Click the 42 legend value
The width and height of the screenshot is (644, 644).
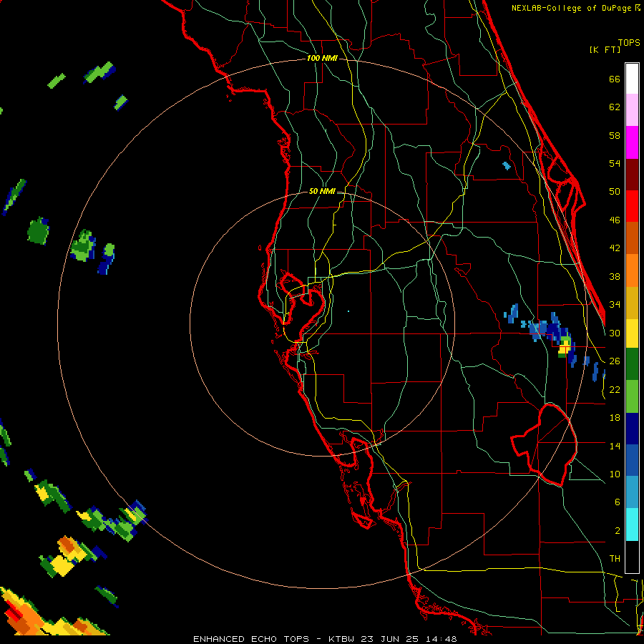point(615,248)
